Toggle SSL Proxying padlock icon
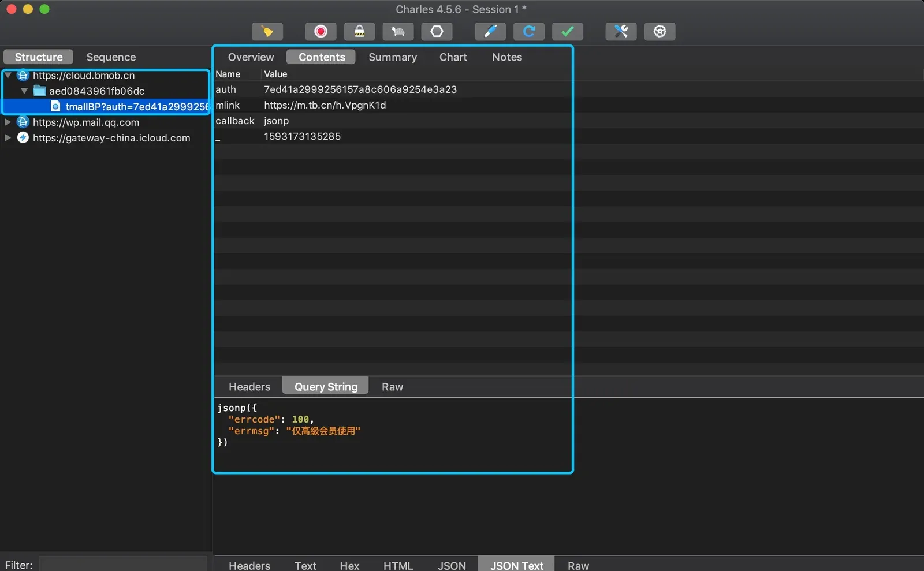The image size is (924, 571). tap(359, 31)
